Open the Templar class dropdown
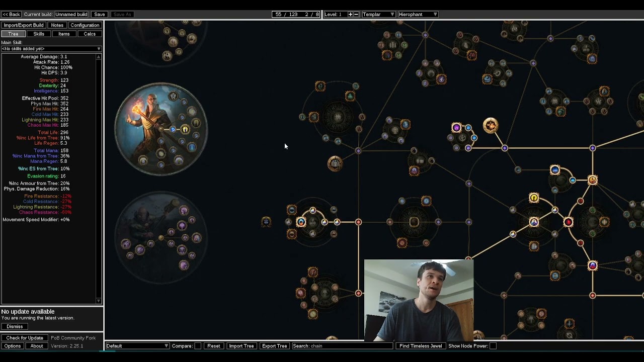644x362 pixels. [378, 14]
